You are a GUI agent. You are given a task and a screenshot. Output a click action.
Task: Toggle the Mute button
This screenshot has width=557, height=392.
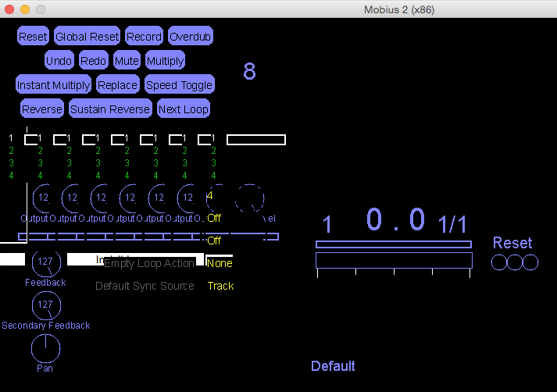coord(127,60)
